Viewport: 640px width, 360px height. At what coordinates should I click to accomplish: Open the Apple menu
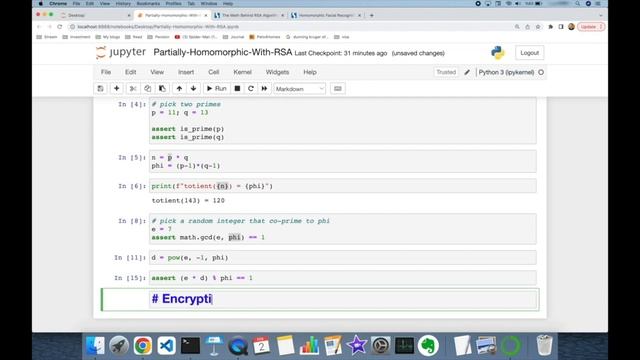(40, 4)
